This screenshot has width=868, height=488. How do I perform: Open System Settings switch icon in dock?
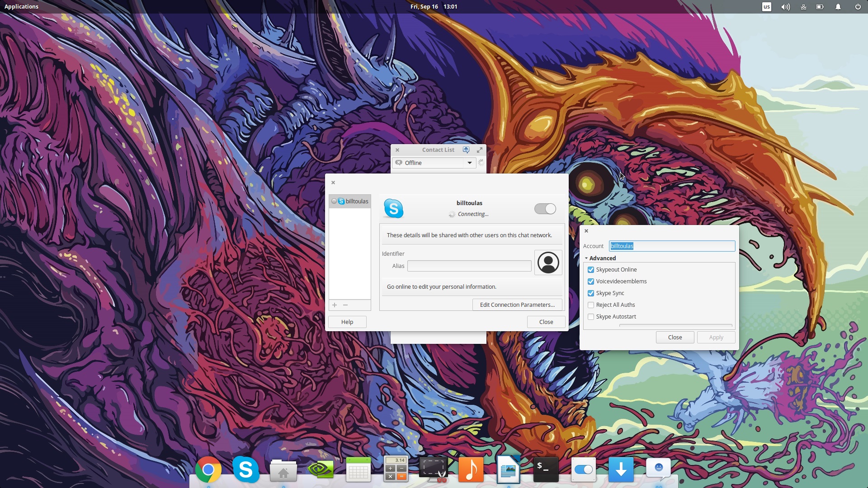pyautogui.click(x=583, y=469)
